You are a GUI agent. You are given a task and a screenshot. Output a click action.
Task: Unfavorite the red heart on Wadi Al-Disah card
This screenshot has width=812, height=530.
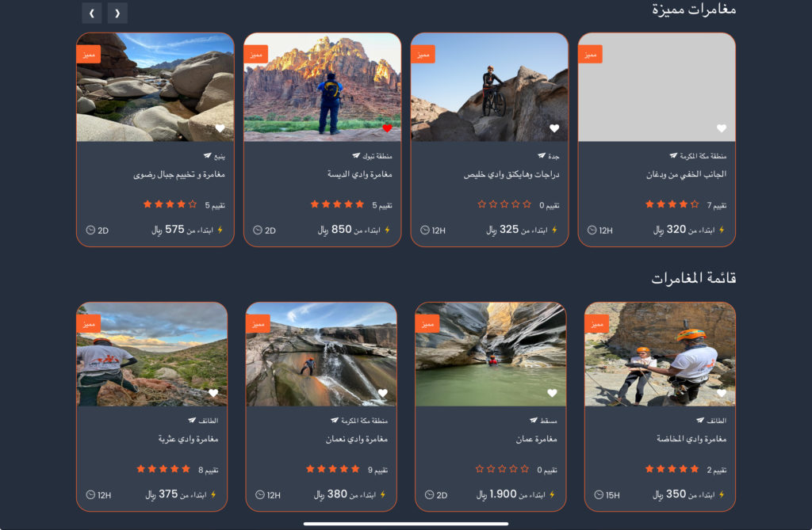tap(387, 128)
